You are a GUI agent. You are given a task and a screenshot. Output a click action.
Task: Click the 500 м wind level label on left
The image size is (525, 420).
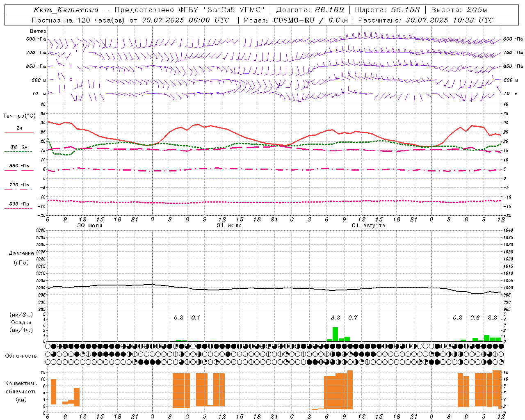point(39,80)
